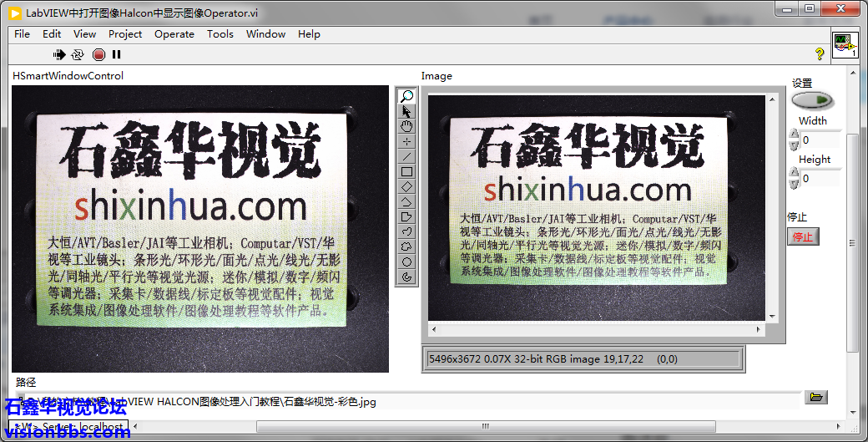The image size is (868, 442).
Task: Choose the Pan hand tool
Action: [x=406, y=126]
